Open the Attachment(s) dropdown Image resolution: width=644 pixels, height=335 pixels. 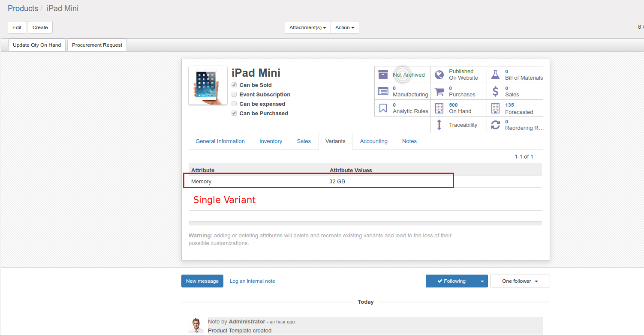click(307, 27)
